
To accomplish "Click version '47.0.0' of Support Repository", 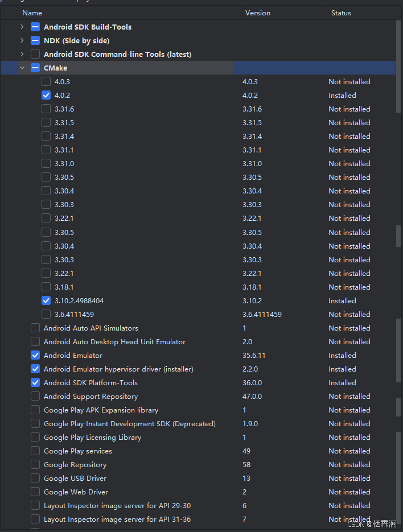I will [252, 396].
